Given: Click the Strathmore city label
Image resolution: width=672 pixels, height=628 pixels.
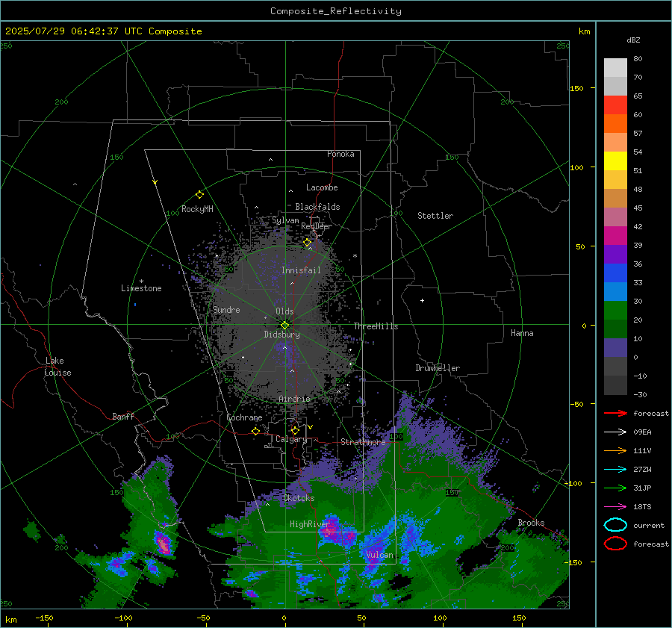Looking at the screenshot, I should [x=364, y=442].
